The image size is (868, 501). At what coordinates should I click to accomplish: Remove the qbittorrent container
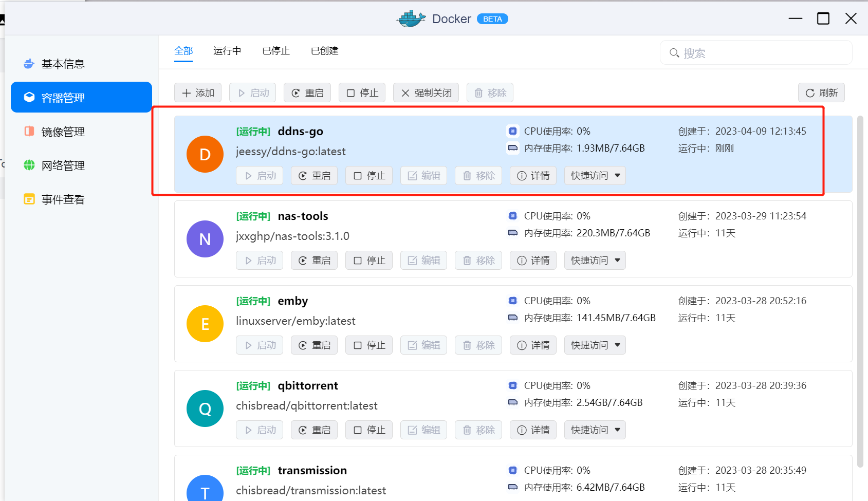[x=478, y=430]
